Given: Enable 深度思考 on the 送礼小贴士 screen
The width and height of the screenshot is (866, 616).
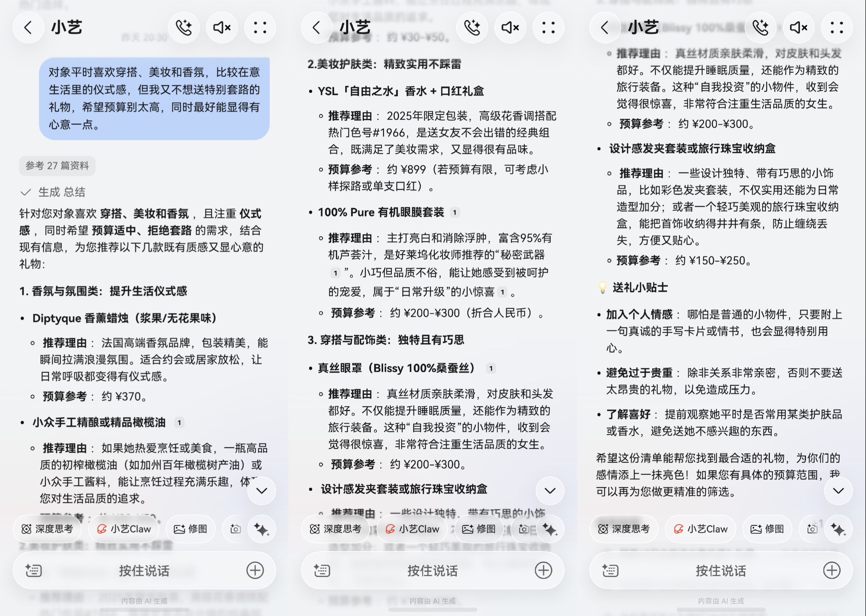Looking at the screenshot, I should click(x=624, y=529).
